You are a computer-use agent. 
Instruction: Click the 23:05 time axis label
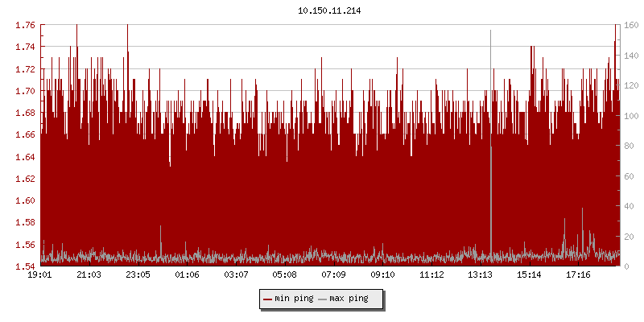point(138,275)
